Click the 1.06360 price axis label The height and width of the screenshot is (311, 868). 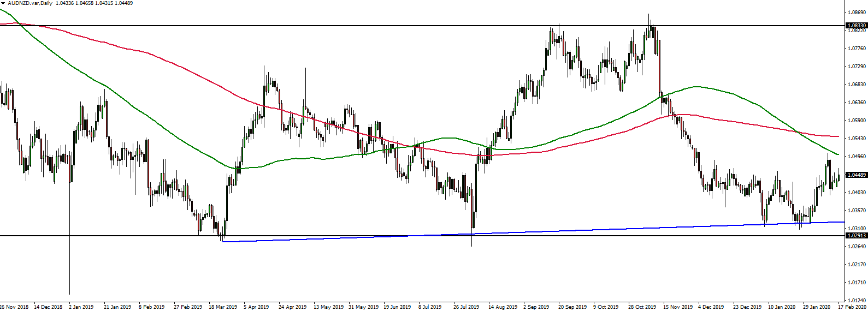click(x=856, y=103)
